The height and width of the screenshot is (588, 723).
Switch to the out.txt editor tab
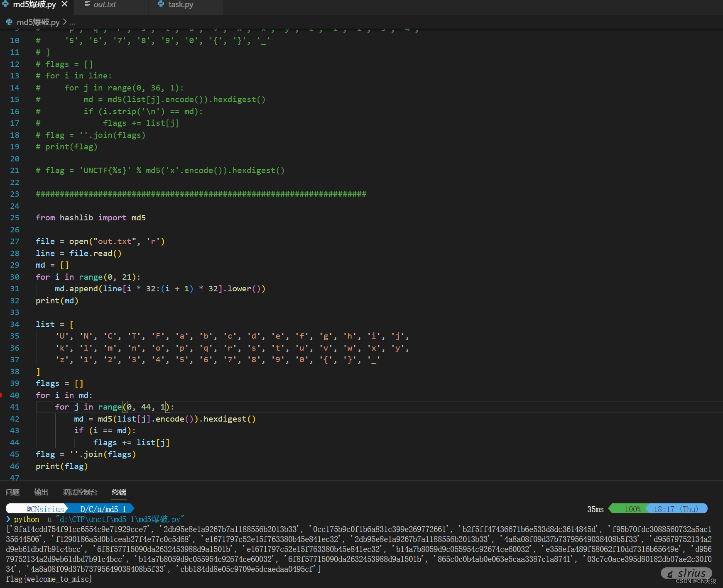(105, 5)
